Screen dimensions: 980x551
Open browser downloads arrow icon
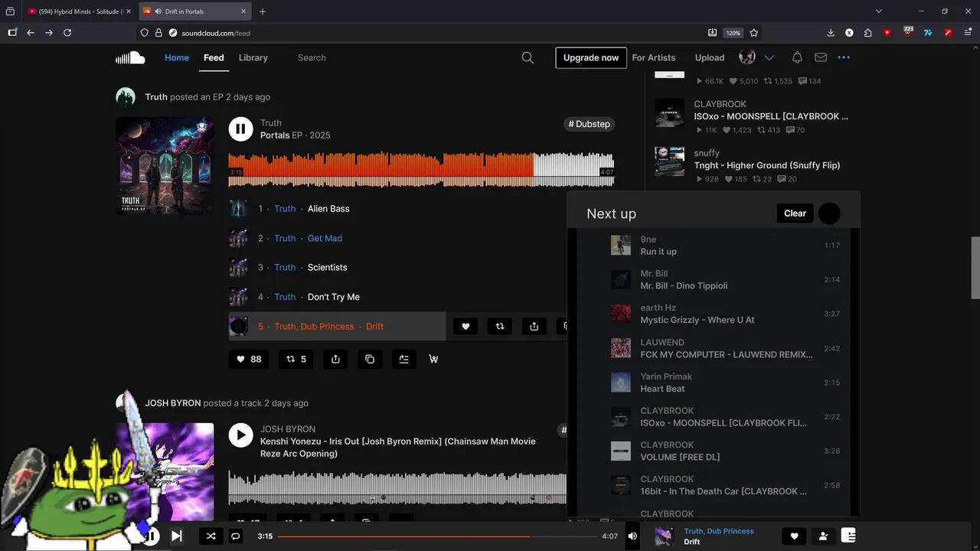[x=831, y=33]
